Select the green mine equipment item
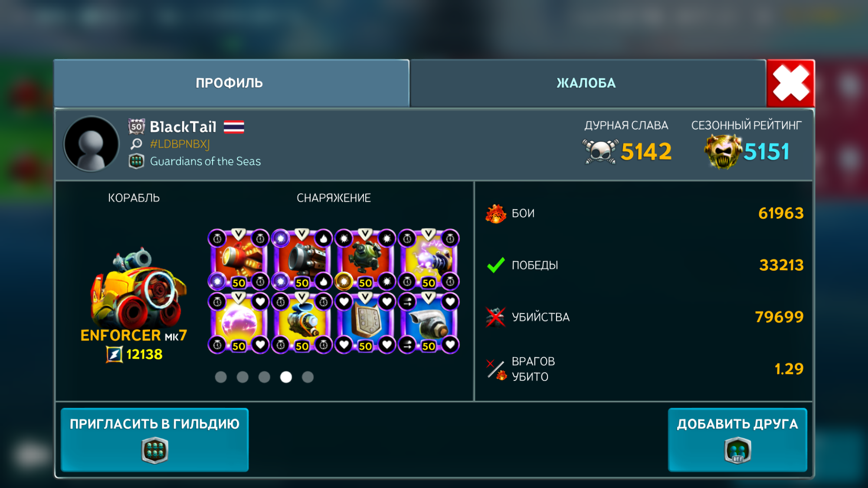The width and height of the screenshot is (868, 488). pos(365,259)
